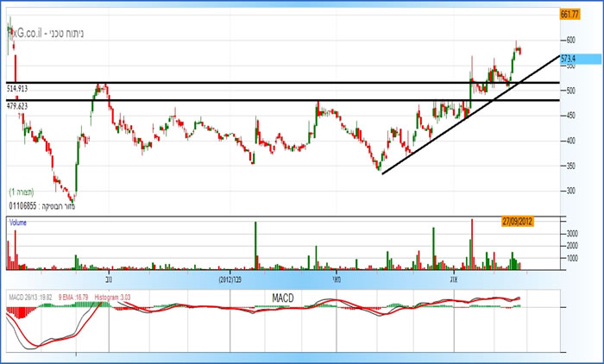Click the Volume panel label
Screen dimensions: 604x364
(18, 222)
